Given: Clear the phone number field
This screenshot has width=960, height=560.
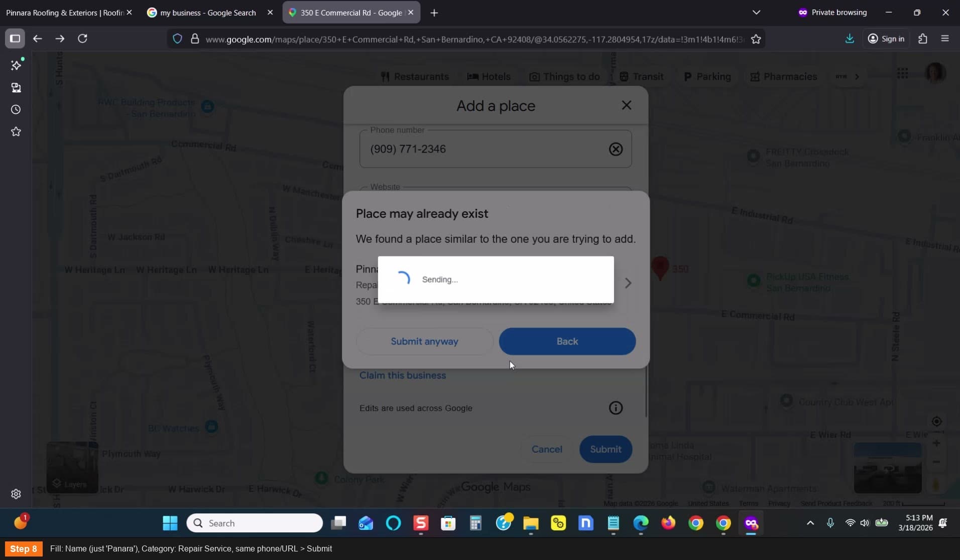Looking at the screenshot, I should [x=616, y=149].
